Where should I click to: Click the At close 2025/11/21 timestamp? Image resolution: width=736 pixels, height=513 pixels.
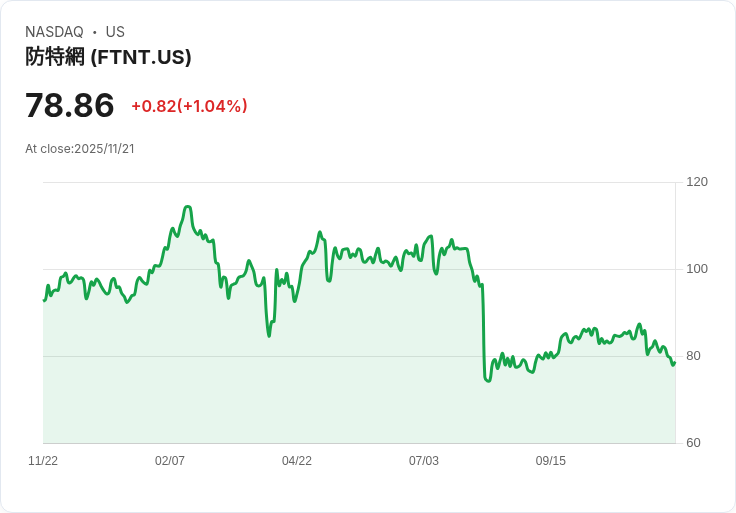tap(80, 149)
